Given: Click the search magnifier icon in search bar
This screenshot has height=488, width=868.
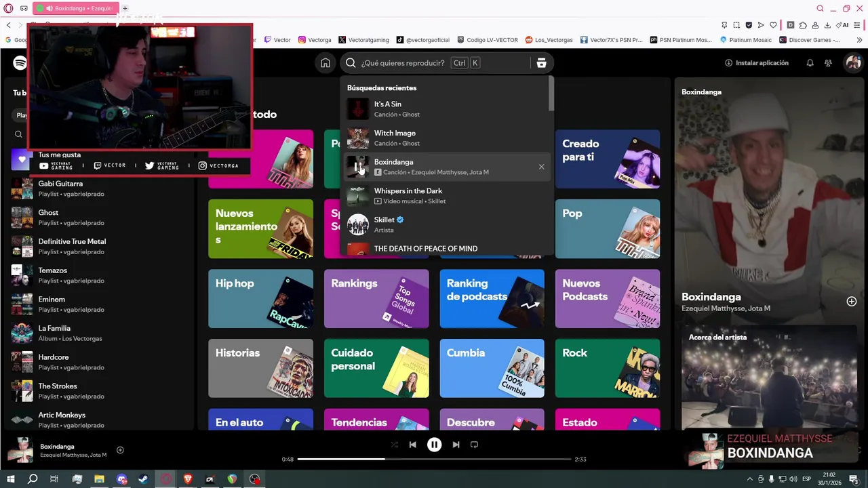Looking at the screenshot, I should coord(351,63).
